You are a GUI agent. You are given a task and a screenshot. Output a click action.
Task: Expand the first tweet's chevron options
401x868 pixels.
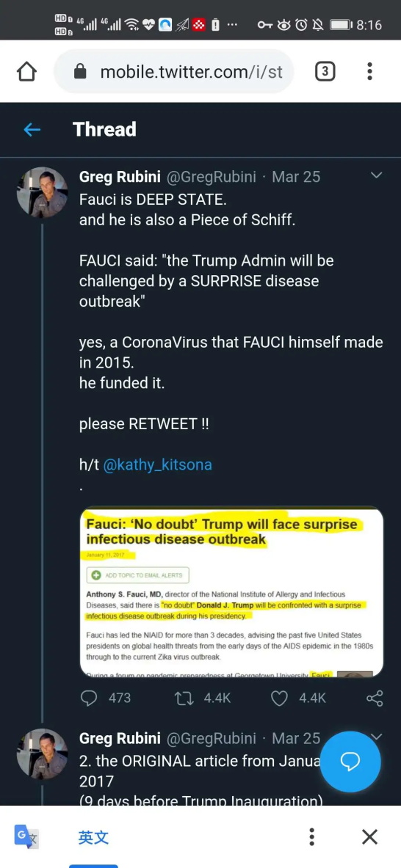click(376, 176)
